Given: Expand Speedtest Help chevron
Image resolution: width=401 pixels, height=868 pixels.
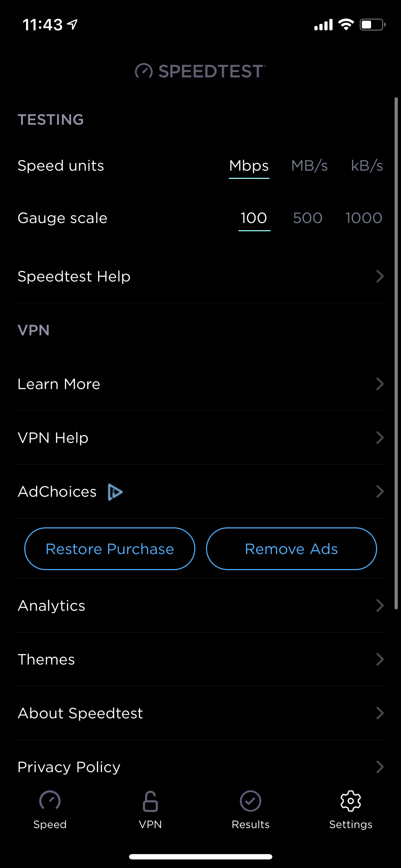Looking at the screenshot, I should tap(380, 276).
